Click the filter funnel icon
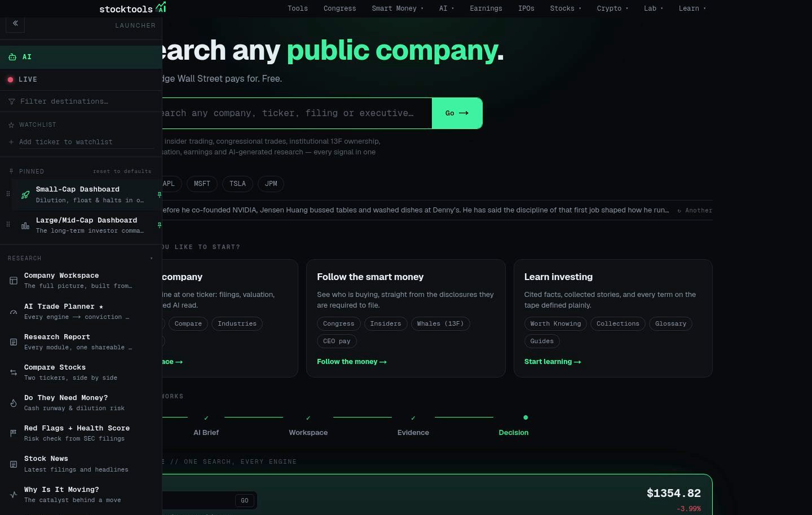812x515 pixels. (12, 101)
